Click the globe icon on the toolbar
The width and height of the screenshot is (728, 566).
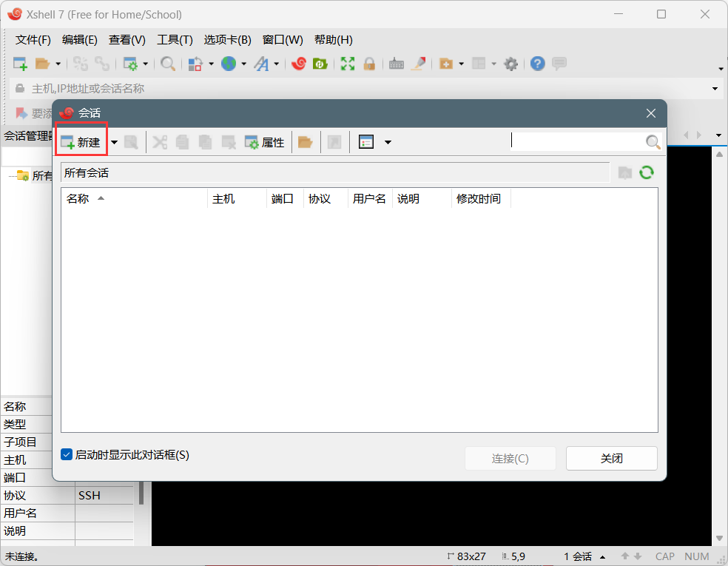pos(228,64)
